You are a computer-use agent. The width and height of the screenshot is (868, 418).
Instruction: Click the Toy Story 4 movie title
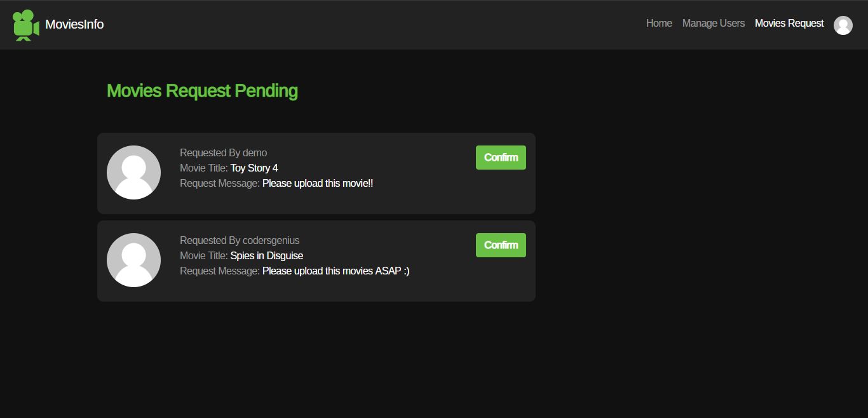(254, 168)
